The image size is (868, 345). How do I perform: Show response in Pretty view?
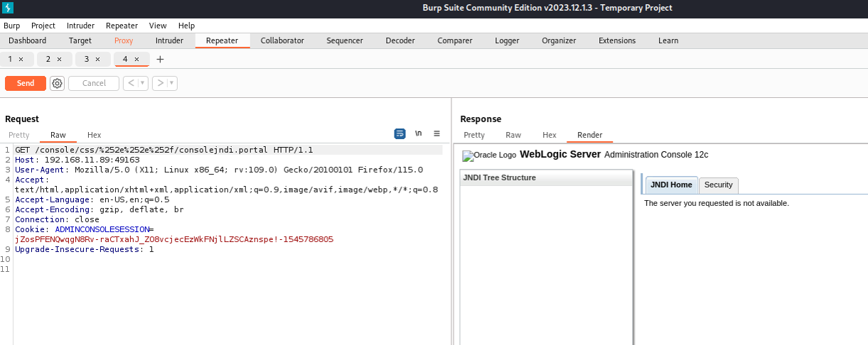[x=474, y=135]
